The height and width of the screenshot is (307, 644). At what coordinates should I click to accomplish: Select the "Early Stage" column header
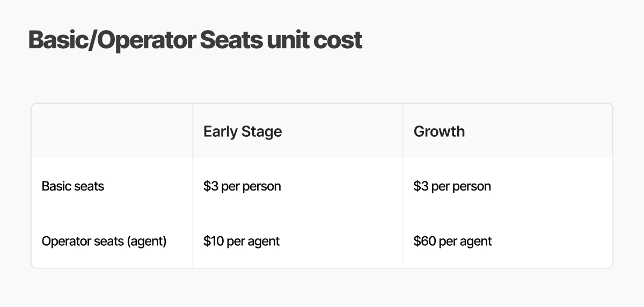coord(243,131)
